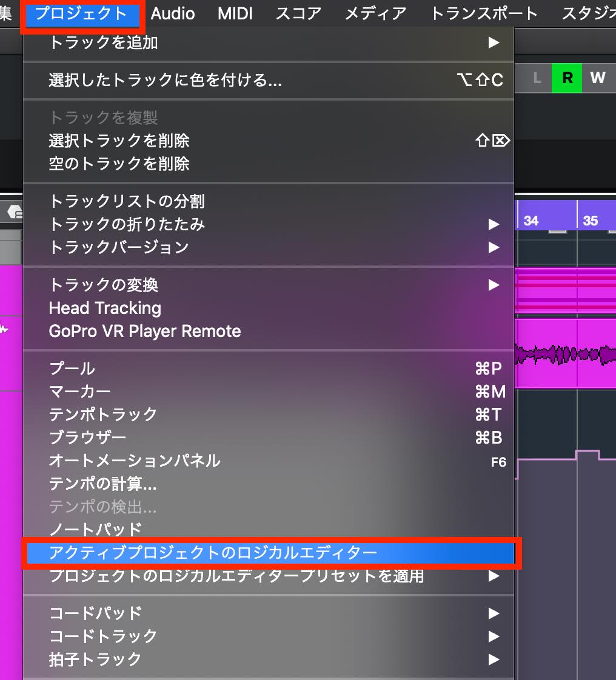Open the テンポトラック editor
The height and width of the screenshot is (680, 616).
(269, 415)
